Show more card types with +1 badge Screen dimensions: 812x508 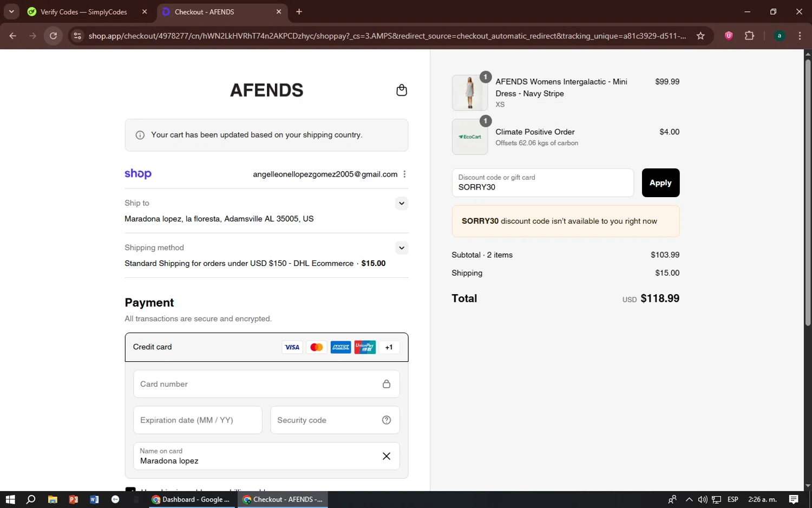point(389,347)
